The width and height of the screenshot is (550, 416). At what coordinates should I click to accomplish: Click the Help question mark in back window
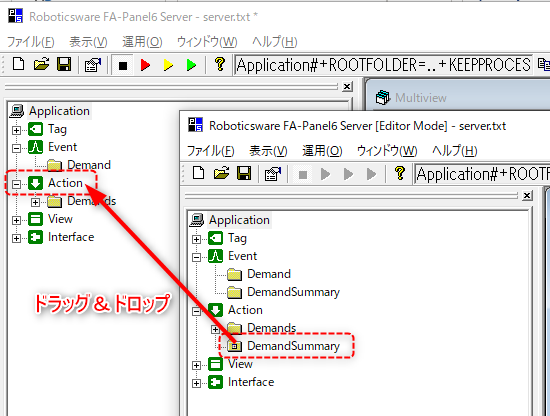[x=220, y=64]
